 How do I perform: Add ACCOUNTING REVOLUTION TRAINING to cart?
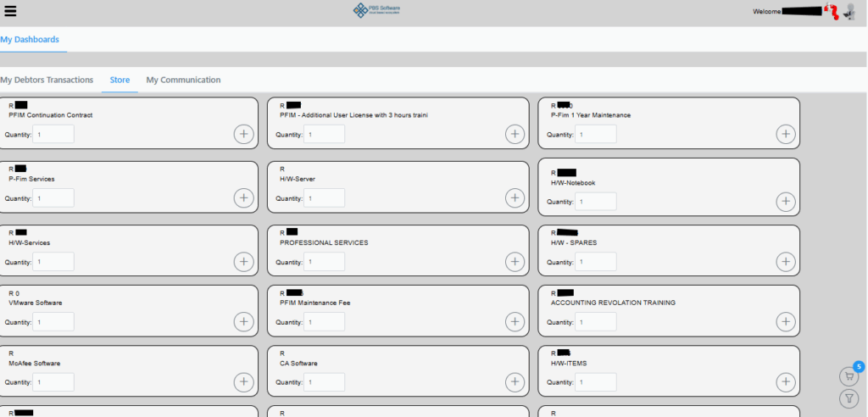(x=786, y=321)
